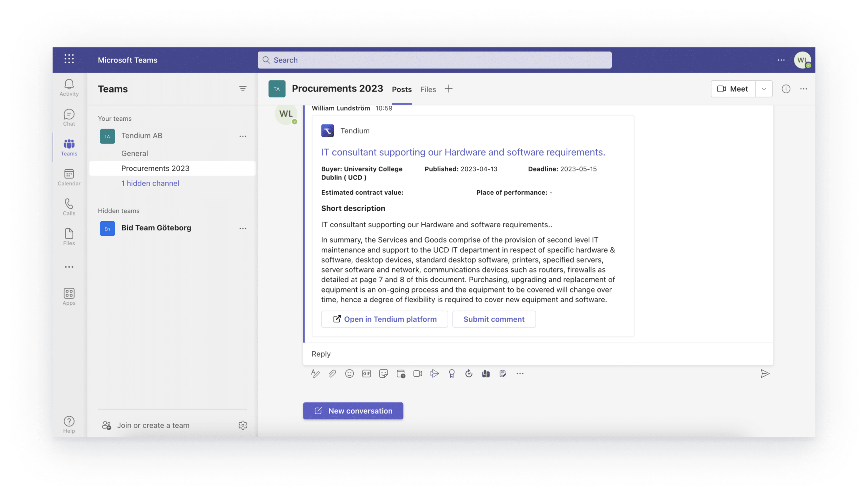Open more options for Tendium AB team

(243, 136)
